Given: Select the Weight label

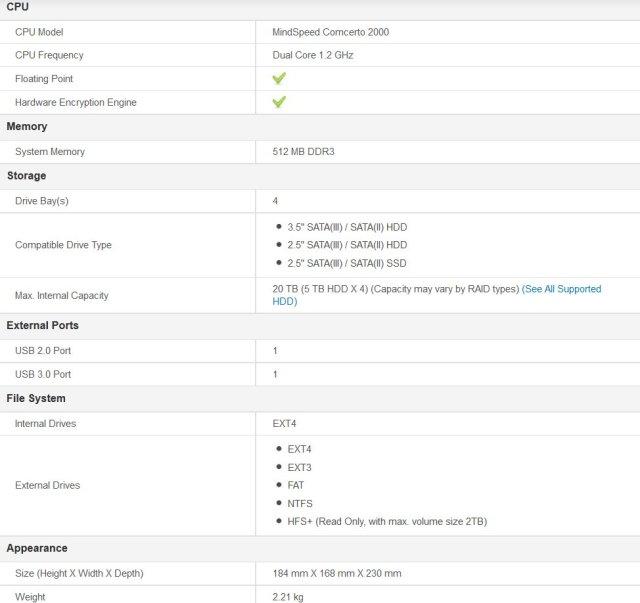Looking at the screenshot, I should point(30,597).
